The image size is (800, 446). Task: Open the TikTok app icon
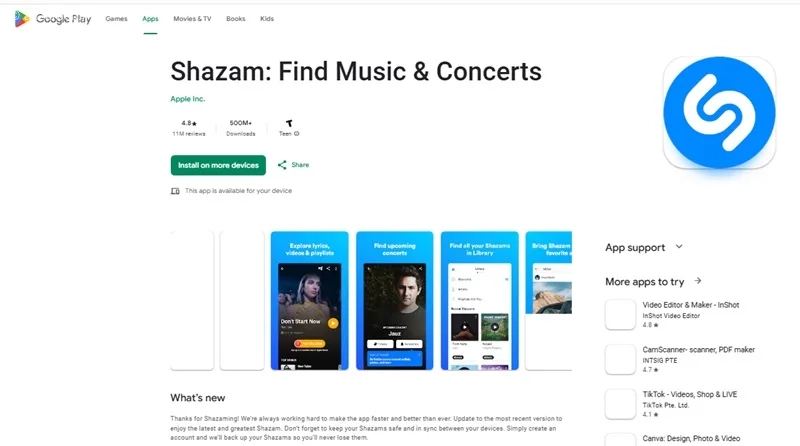[x=620, y=402]
